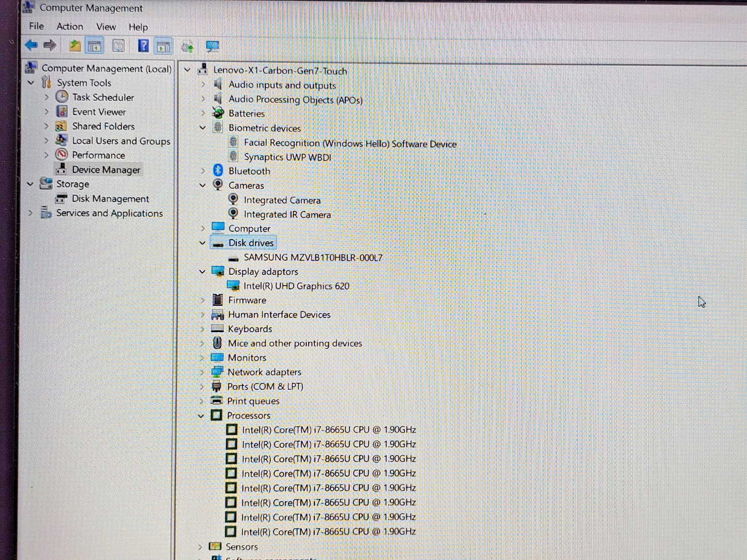
Task: Expand Services and Applications in left tree
Action: coord(31,213)
